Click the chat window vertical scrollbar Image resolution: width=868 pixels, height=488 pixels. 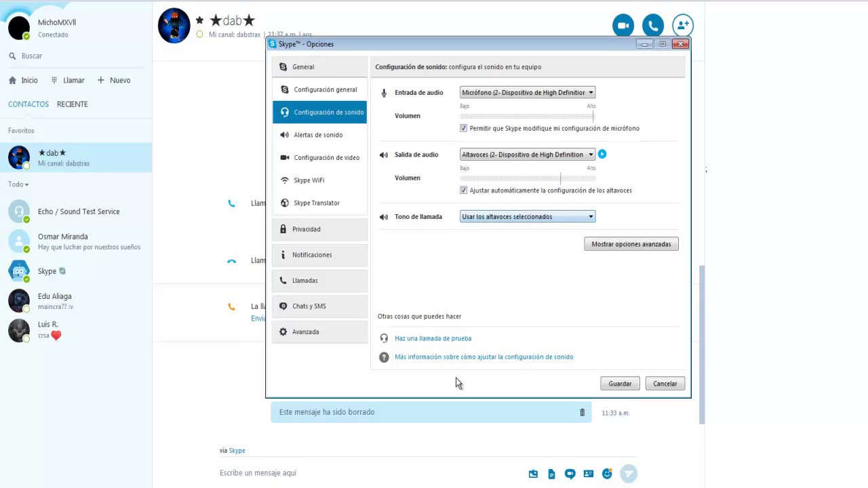[x=702, y=344]
